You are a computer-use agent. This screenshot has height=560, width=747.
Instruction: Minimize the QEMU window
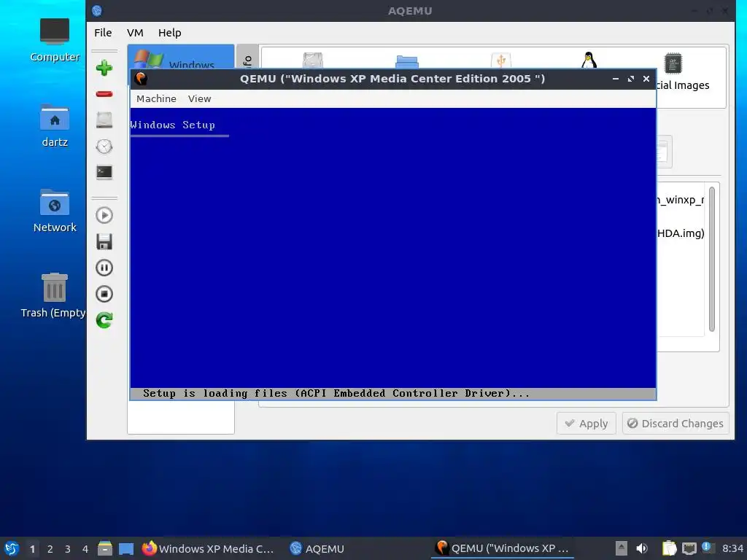tap(616, 79)
